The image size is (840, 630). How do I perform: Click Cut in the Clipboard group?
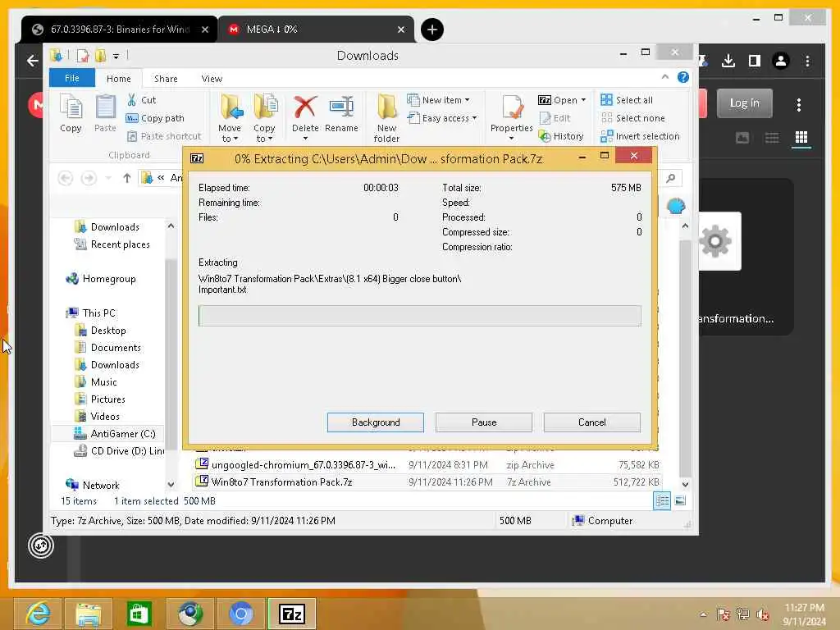pyautogui.click(x=141, y=100)
